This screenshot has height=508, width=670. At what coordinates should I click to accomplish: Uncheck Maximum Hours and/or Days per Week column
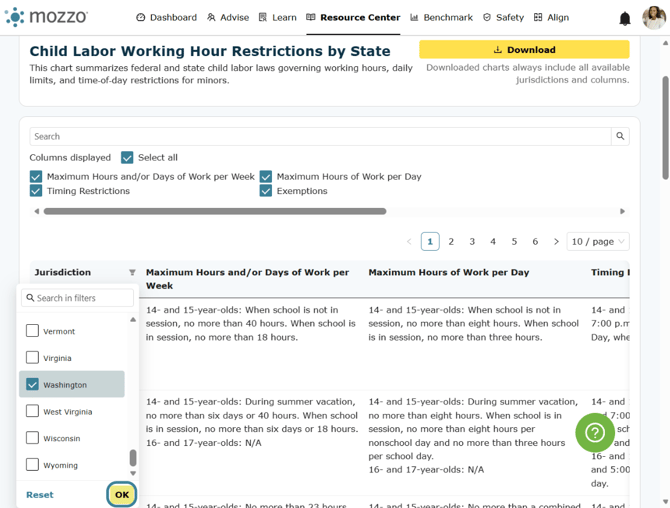tap(36, 177)
